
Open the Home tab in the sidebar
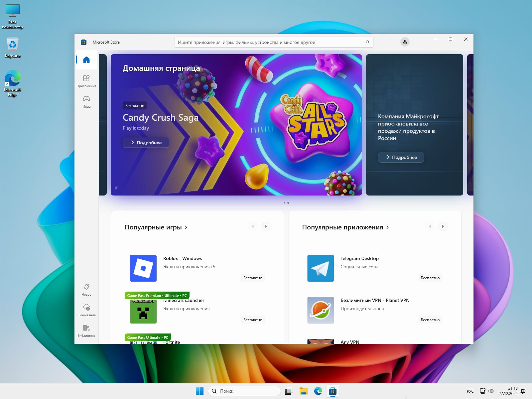coord(86,60)
